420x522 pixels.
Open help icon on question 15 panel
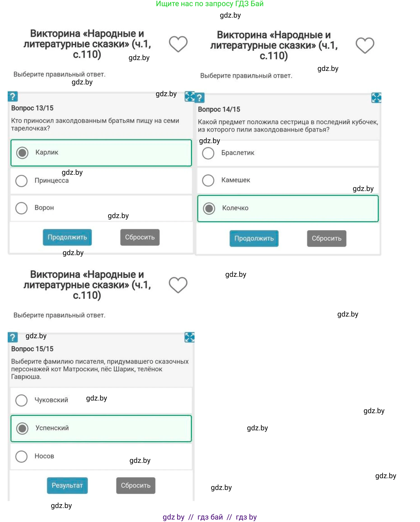coord(13,337)
